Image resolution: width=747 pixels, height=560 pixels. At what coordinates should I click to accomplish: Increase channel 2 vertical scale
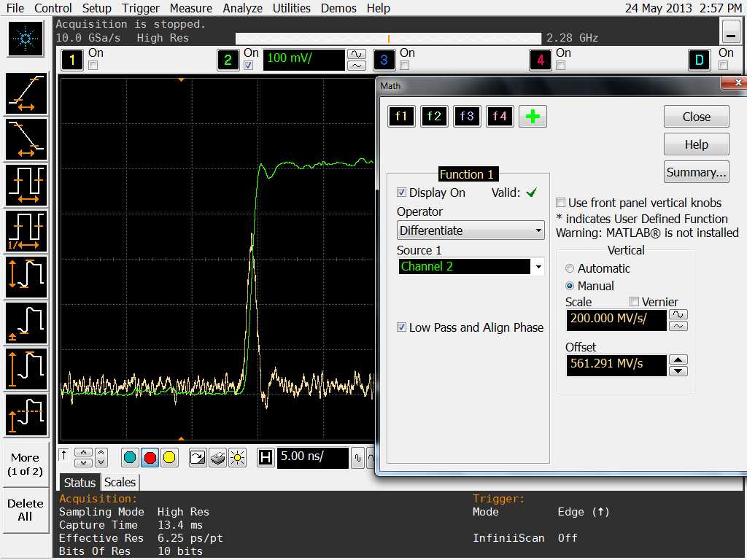click(x=356, y=54)
